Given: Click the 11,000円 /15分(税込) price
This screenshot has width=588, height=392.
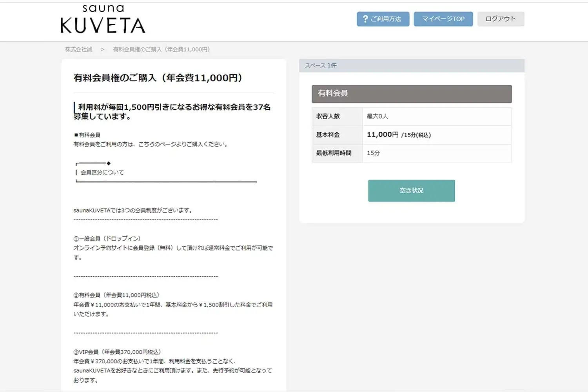Looking at the screenshot, I should click(x=399, y=135).
